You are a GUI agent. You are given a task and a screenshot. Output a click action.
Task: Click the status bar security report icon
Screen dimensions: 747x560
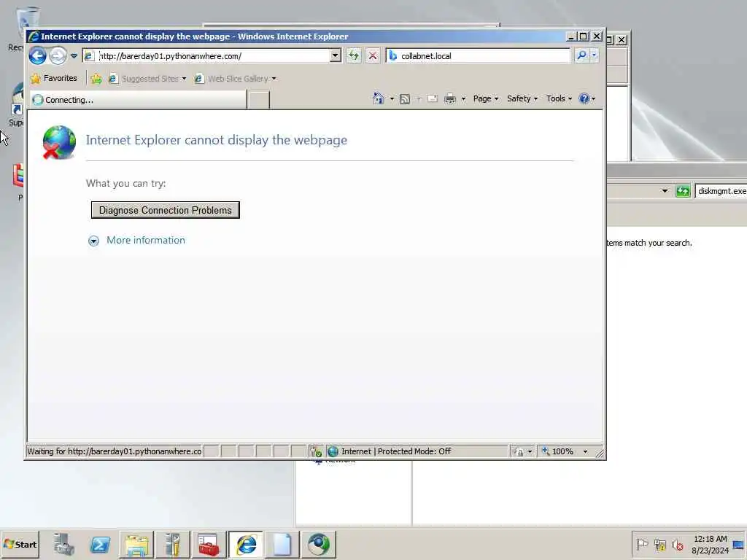pos(315,451)
